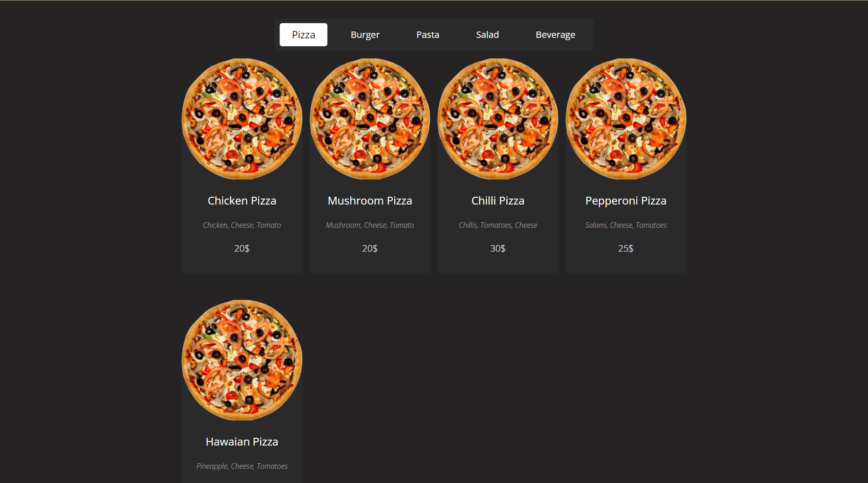Screen dimensions: 868x483
Task: Click the Chilli Pizza image
Action: pos(497,119)
